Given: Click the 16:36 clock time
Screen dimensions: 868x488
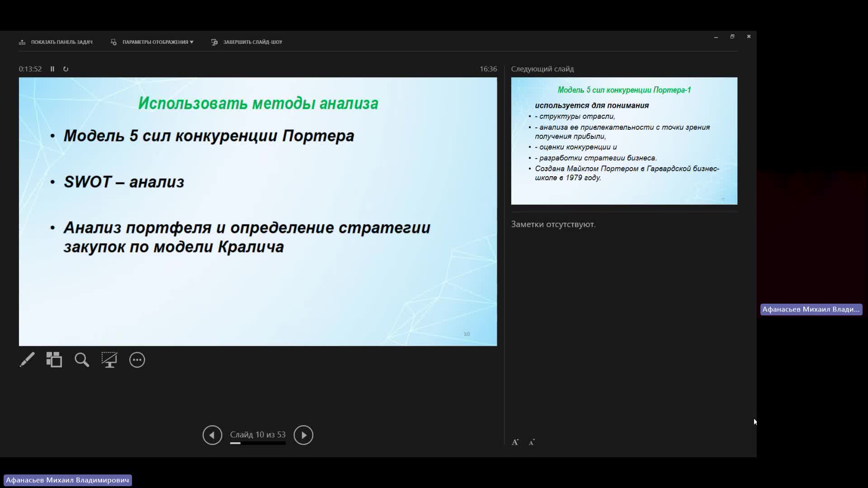Looking at the screenshot, I should pos(488,69).
